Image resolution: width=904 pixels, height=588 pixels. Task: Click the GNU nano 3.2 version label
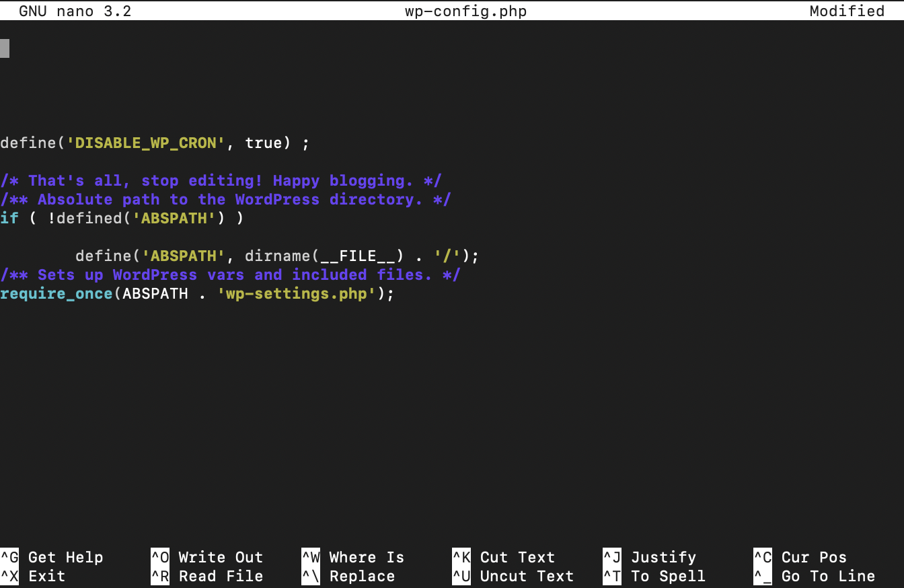click(x=75, y=11)
